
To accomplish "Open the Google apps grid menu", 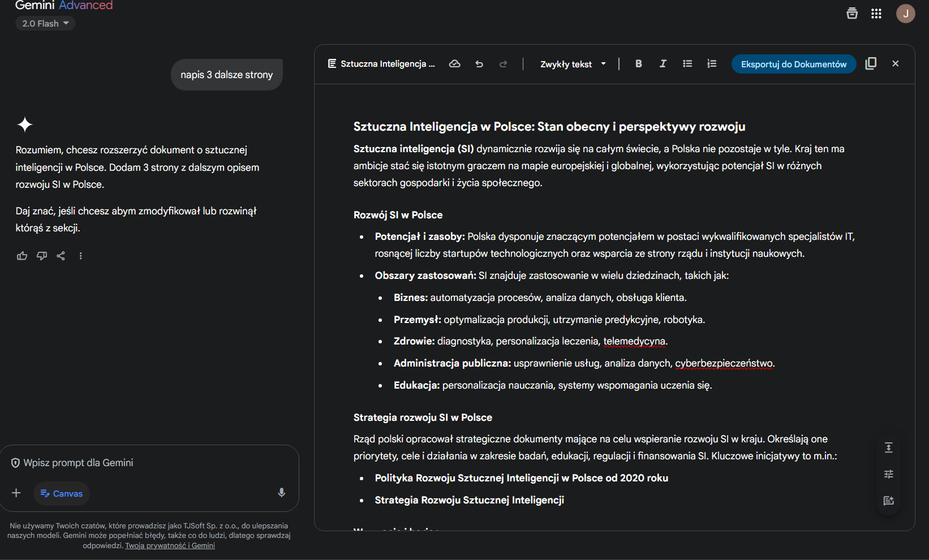I will (876, 13).
